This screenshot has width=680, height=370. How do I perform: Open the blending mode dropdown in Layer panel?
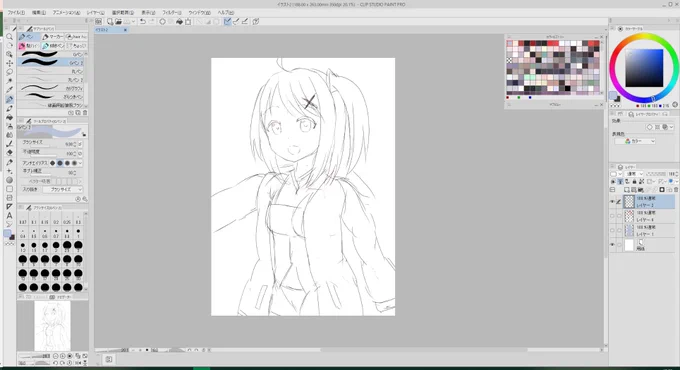pos(635,174)
